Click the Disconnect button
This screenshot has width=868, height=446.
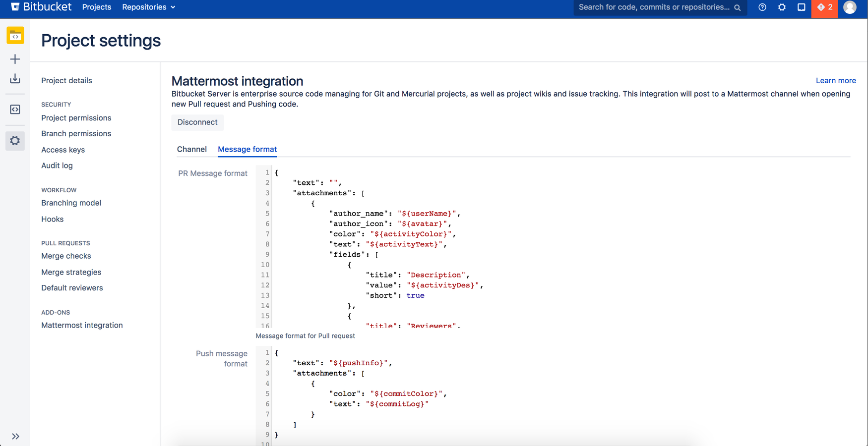click(197, 122)
